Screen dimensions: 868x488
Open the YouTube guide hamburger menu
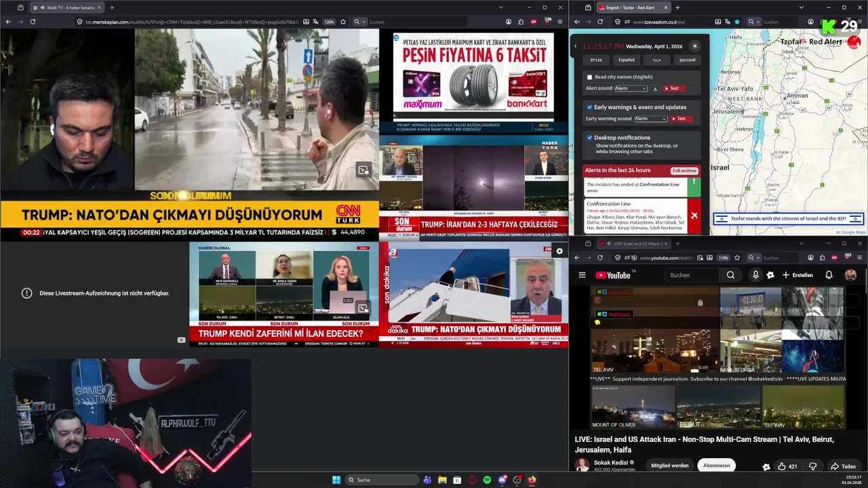pyautogui.click(x=582, y=275)
